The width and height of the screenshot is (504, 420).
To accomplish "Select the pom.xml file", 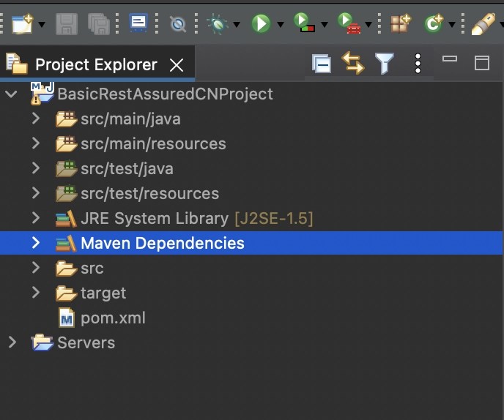I will coord(113,318).
